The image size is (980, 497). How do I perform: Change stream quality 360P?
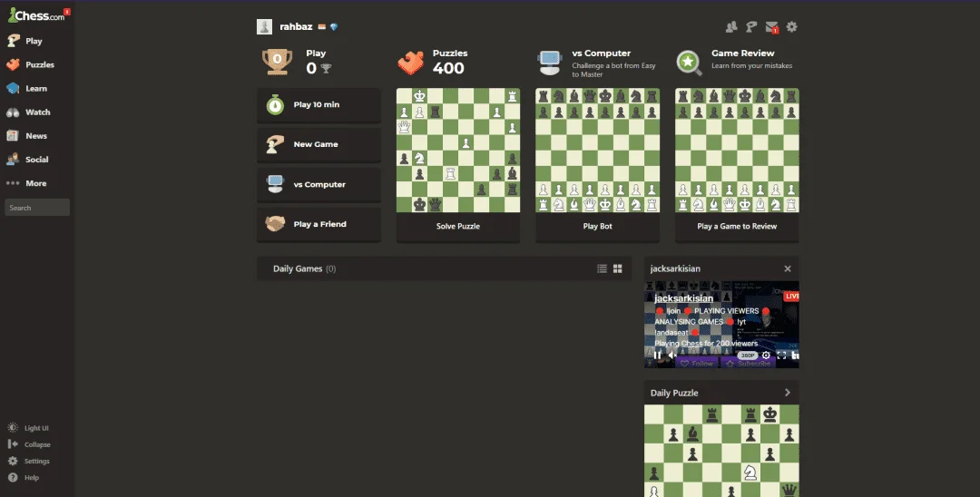coord(747,356)
